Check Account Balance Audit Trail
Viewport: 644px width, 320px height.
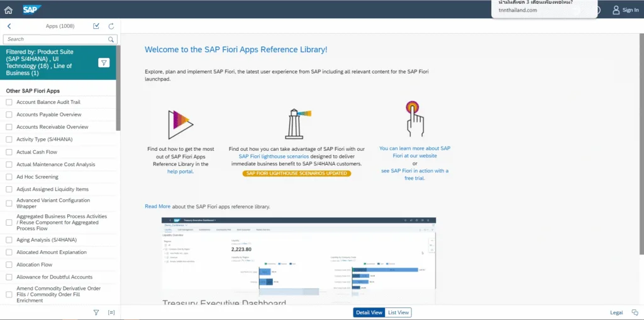[9, 102]
